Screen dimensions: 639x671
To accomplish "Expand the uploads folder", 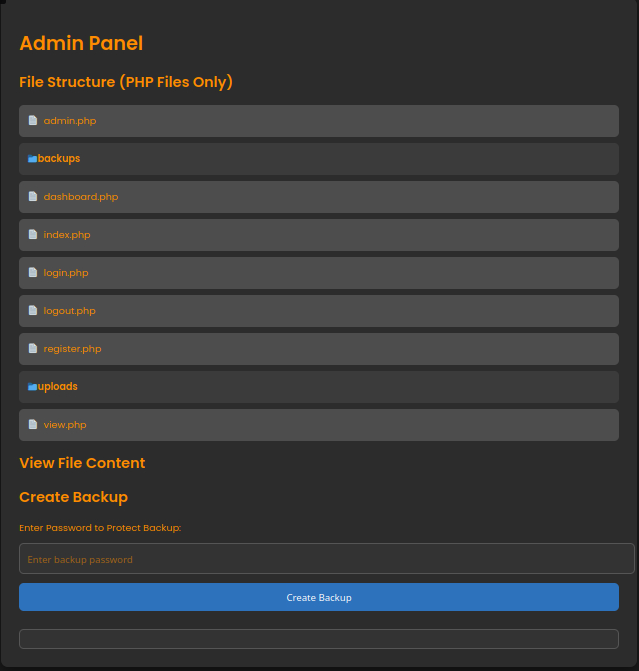I will point(58,387).
